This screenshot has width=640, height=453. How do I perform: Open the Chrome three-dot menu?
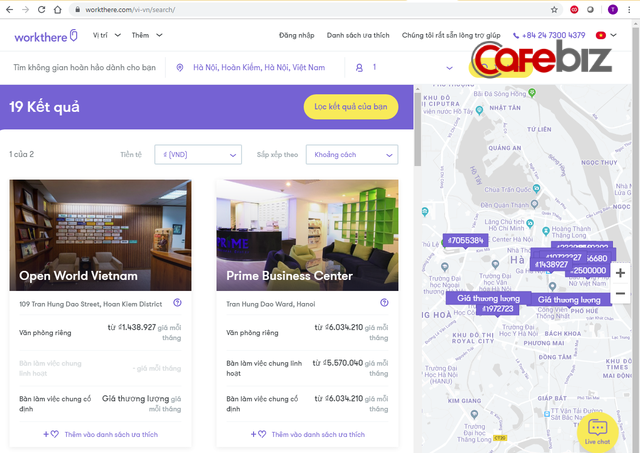(x=629, y=9)
